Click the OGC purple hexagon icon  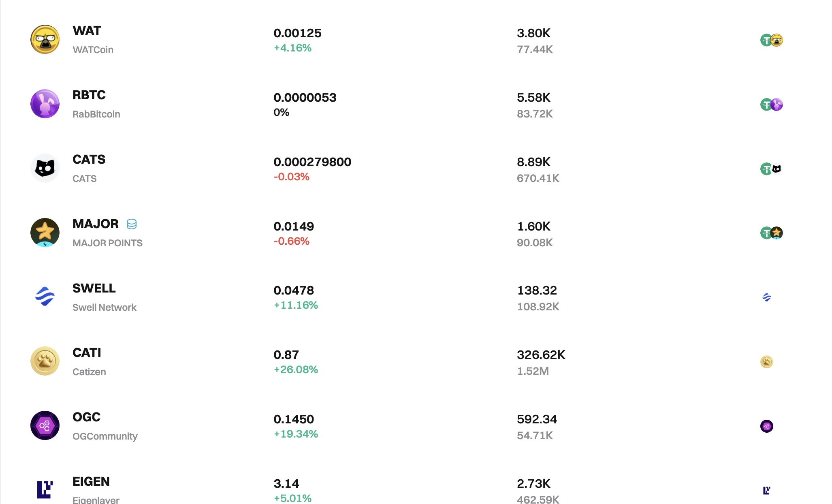45,425
